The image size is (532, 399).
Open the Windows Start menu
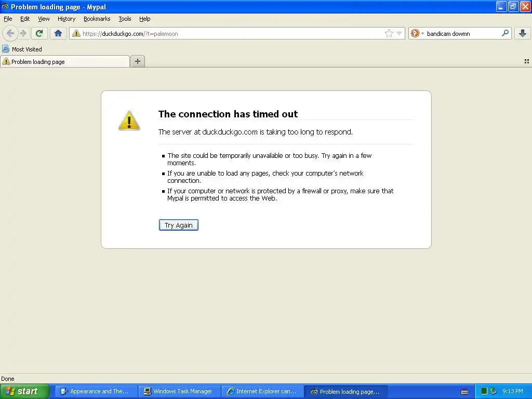tap(25, 391)
